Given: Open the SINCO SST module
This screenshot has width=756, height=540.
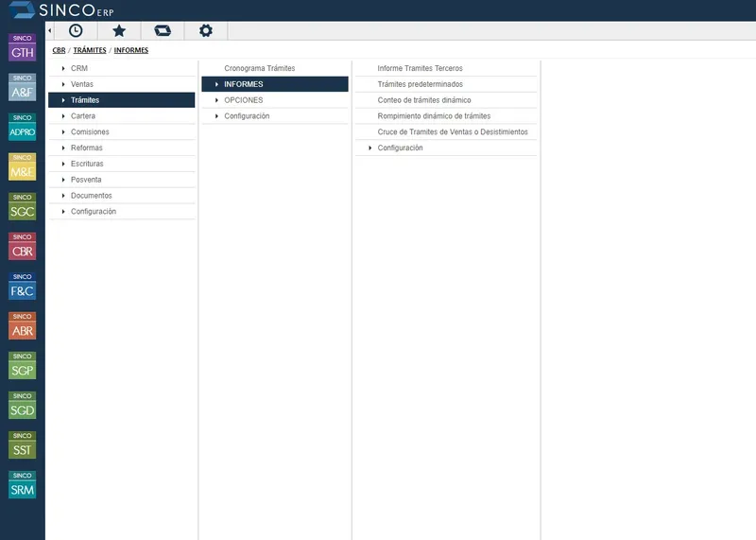Looking at the screenshot, I should 22,444.
